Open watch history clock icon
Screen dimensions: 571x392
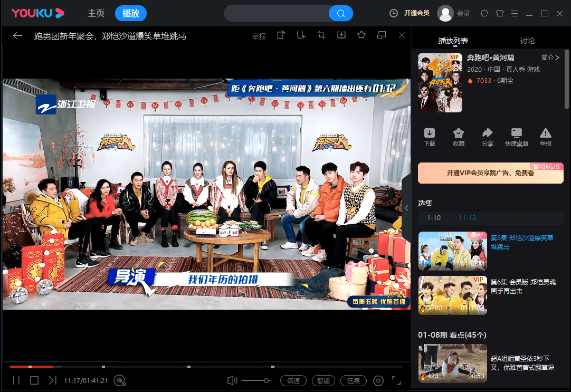394,14
